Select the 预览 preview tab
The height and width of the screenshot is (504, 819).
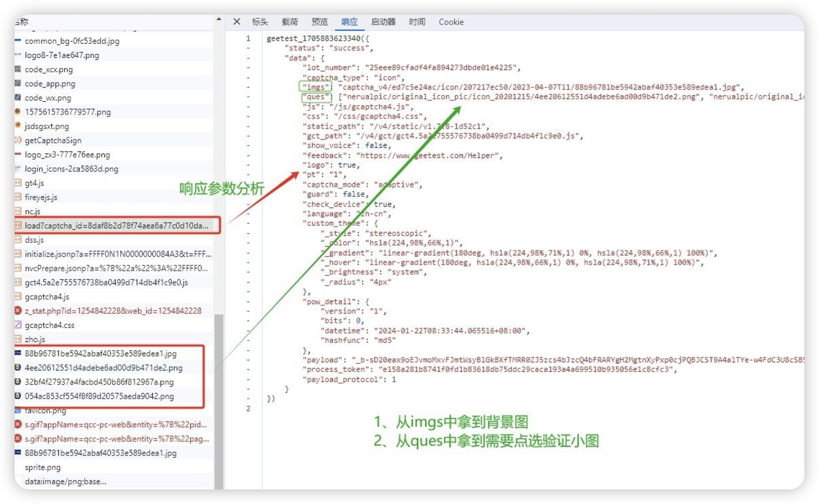(x=319, y=22)
